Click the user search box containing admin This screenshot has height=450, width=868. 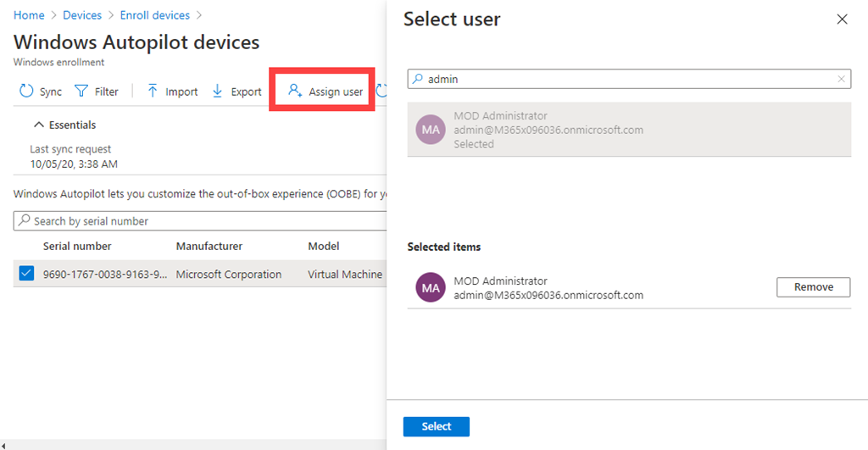[627, 79]
